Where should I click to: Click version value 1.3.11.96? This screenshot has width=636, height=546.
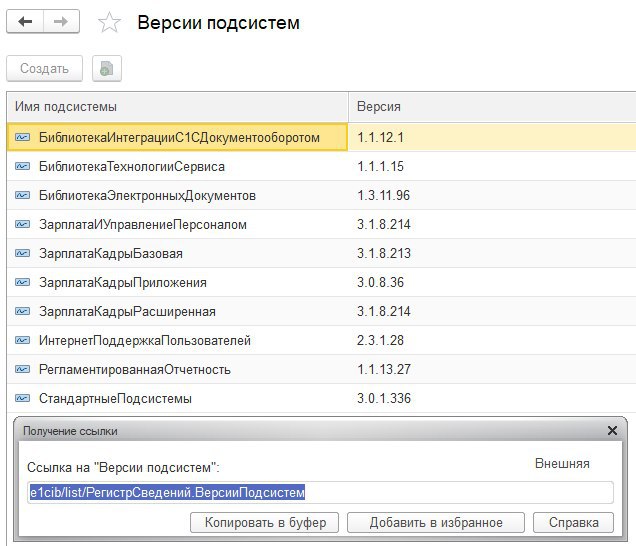click(x=384, y=196)
